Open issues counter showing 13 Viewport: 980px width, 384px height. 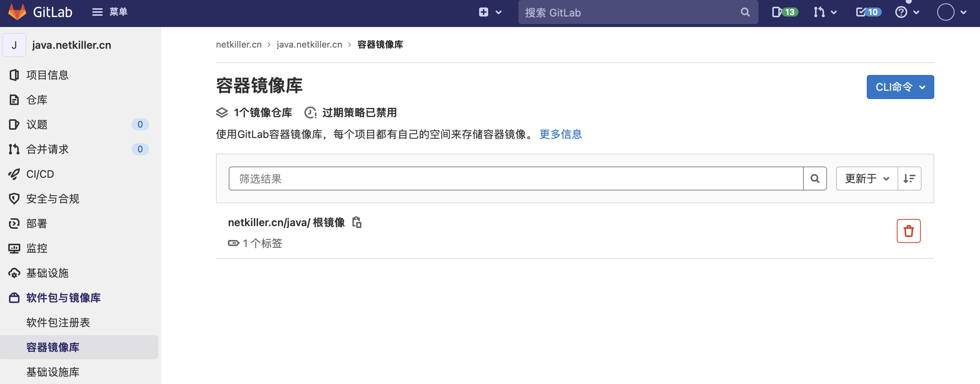point(785,12)
